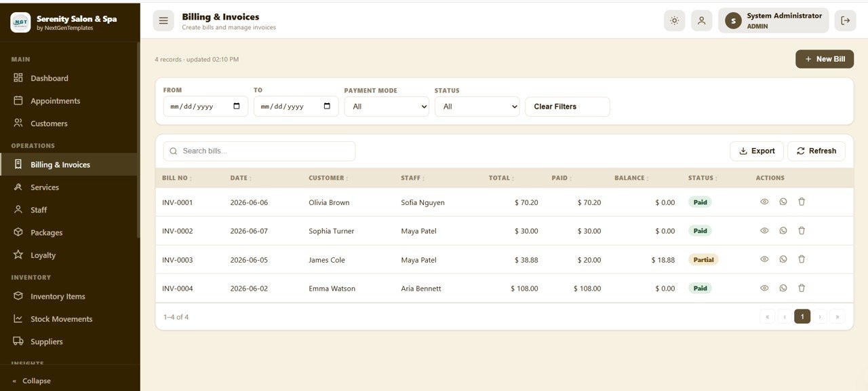Image resolution: width=868 pixels, height=391 pixels.
Task: Open Customers in sidebar
Action: (68, 124)
